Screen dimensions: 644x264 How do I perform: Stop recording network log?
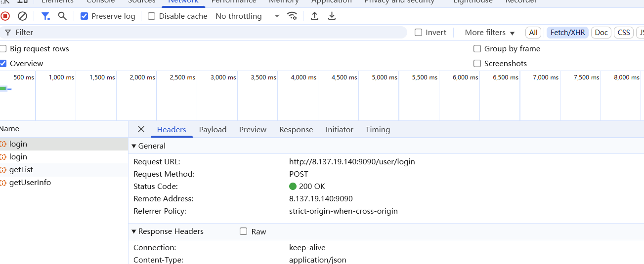(5, 16)
